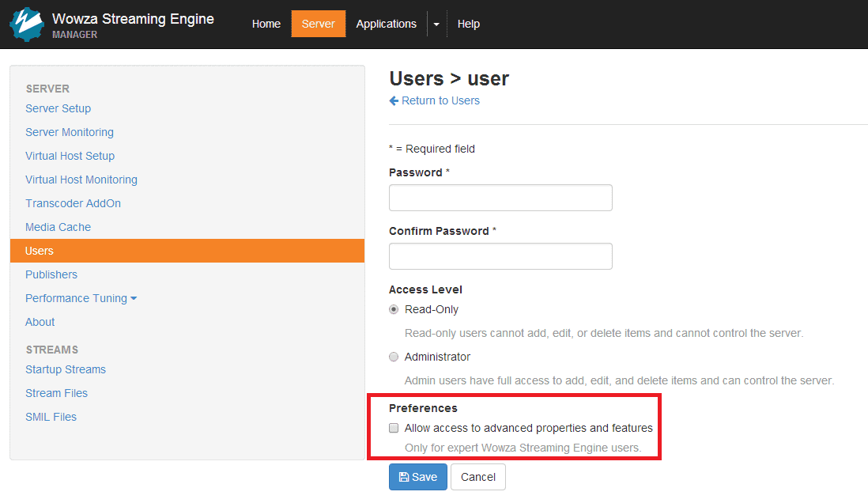Image resolution: width=868 pixels, height=503 pixels.
Task: Select the Administrator access level radio button
Action: tap(394, 357)
